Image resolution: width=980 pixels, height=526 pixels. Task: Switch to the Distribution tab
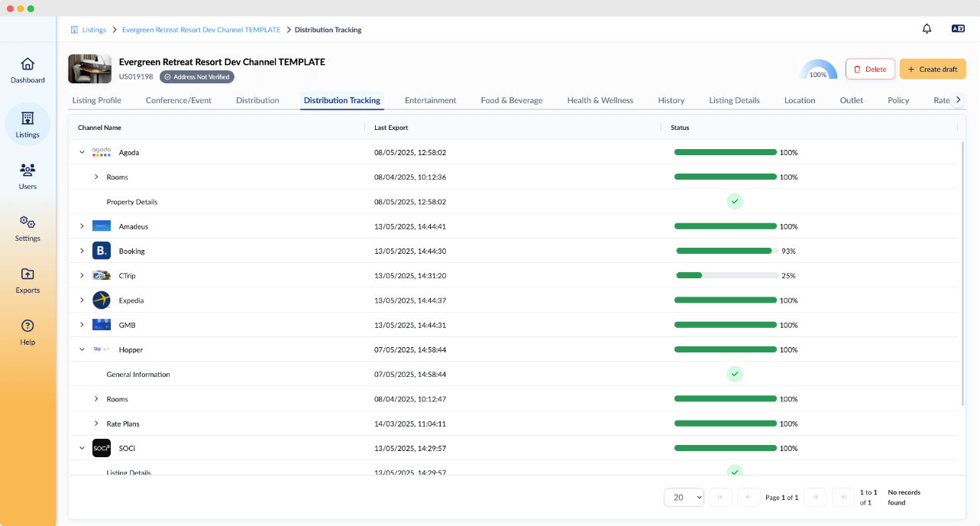pos(257,100)
